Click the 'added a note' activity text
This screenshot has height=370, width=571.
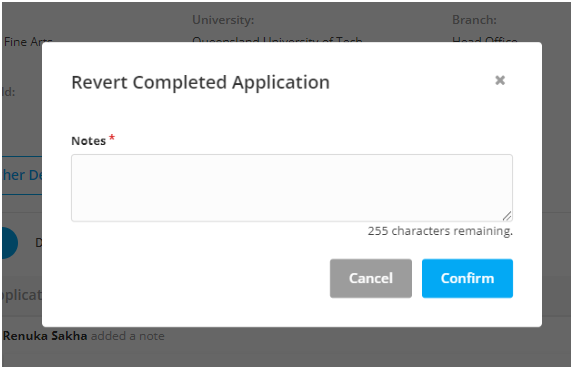[x=127, y=336]
